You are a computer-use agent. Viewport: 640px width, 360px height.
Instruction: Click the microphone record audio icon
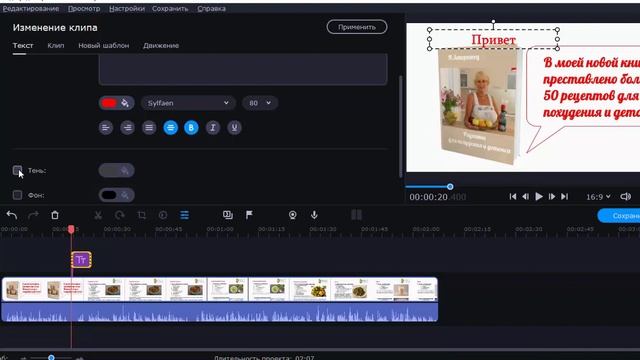tap(314, 215)
